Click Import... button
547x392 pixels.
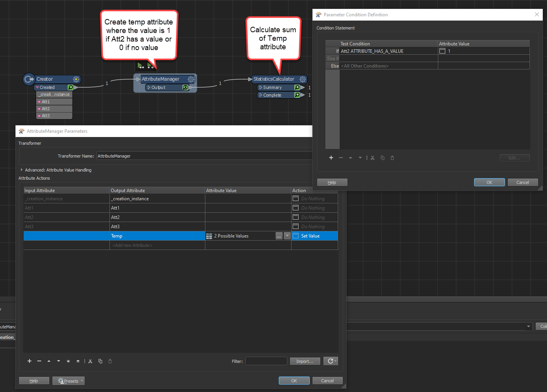click(305, 361)
